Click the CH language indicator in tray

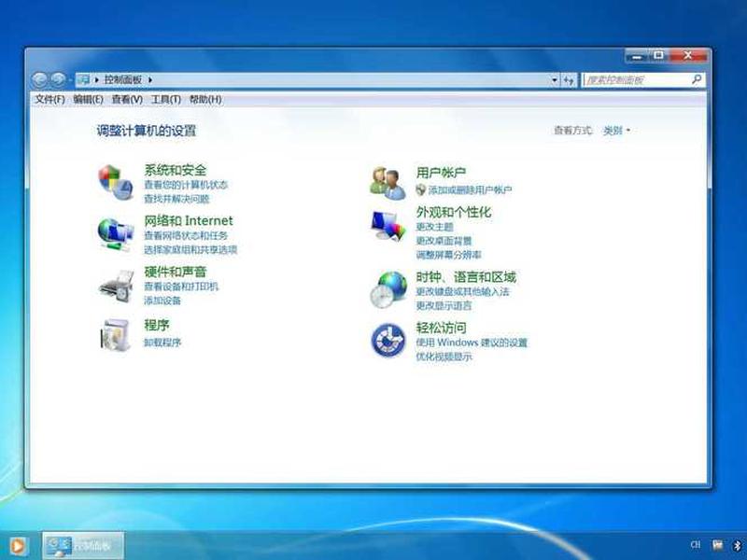pos(696,544)
